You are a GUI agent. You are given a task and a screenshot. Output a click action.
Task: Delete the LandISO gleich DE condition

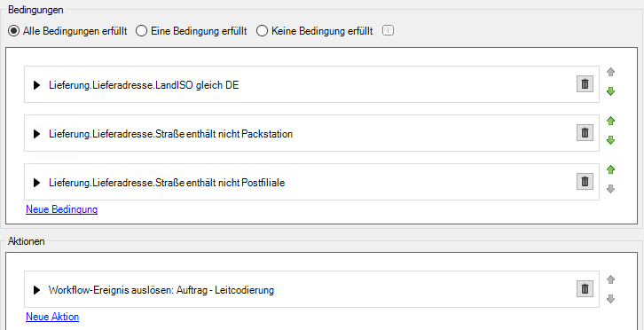tap(585, 84)
